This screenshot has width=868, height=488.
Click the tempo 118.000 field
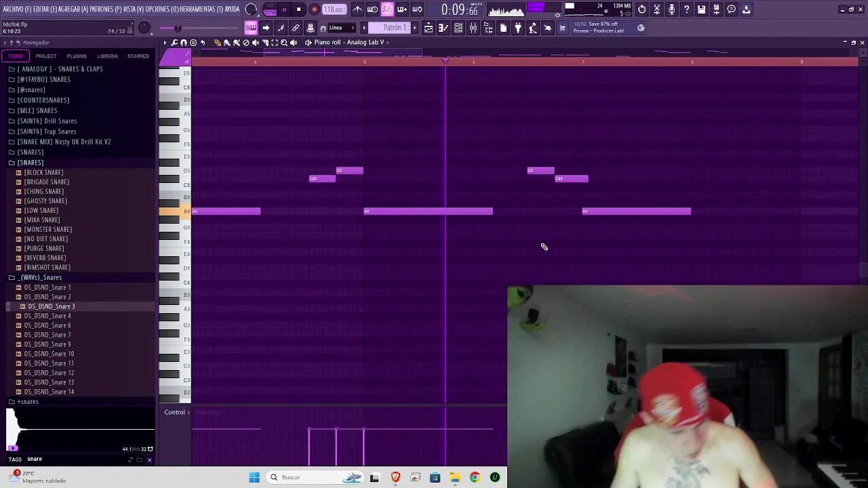point(334,9)
